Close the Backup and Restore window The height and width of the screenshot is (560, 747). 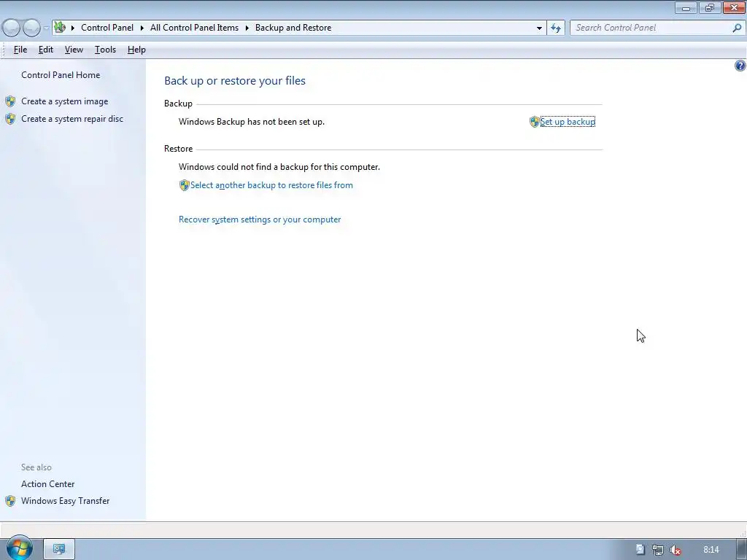click(x=734, y=7)
